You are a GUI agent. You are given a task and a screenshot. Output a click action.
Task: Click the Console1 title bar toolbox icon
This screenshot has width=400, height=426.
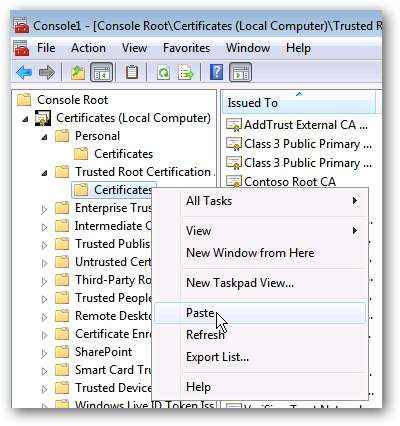pyautogui.click(x=22, y=26)
